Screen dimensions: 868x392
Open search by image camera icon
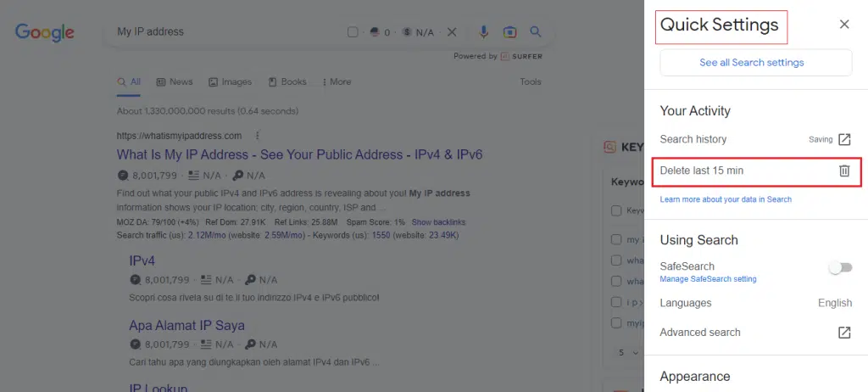coord(509,32)
